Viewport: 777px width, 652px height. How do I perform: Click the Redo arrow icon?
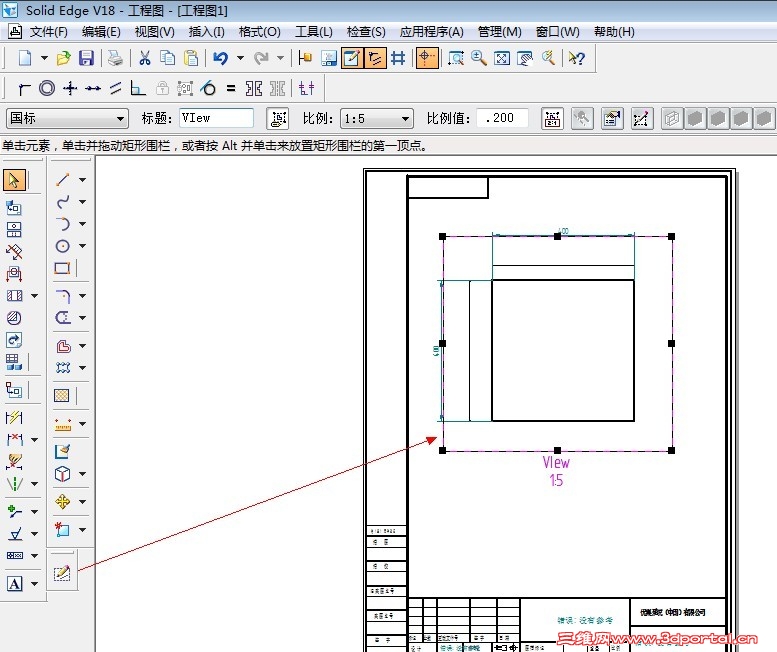click(x=261, y=58)
